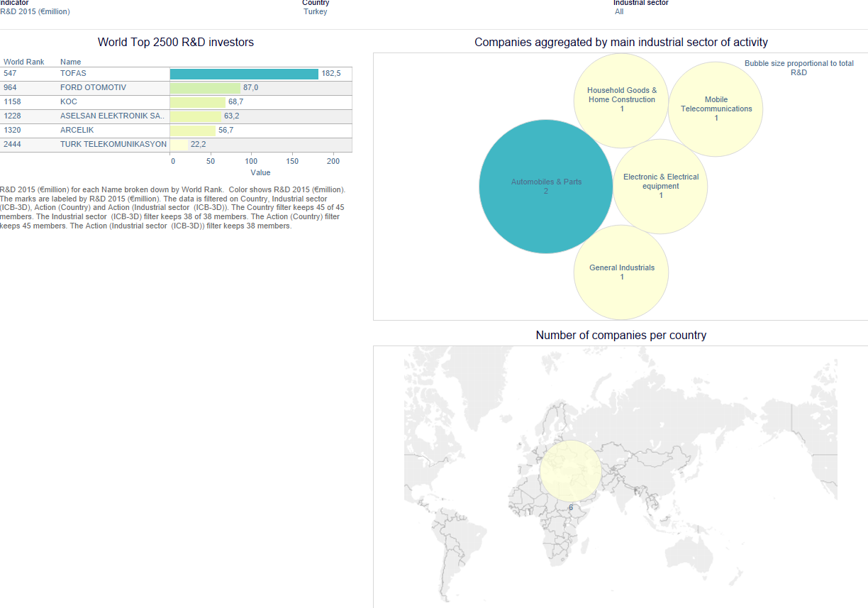
Task: Click the yellow Turkey circle on the map
Action: pos(570,471)
